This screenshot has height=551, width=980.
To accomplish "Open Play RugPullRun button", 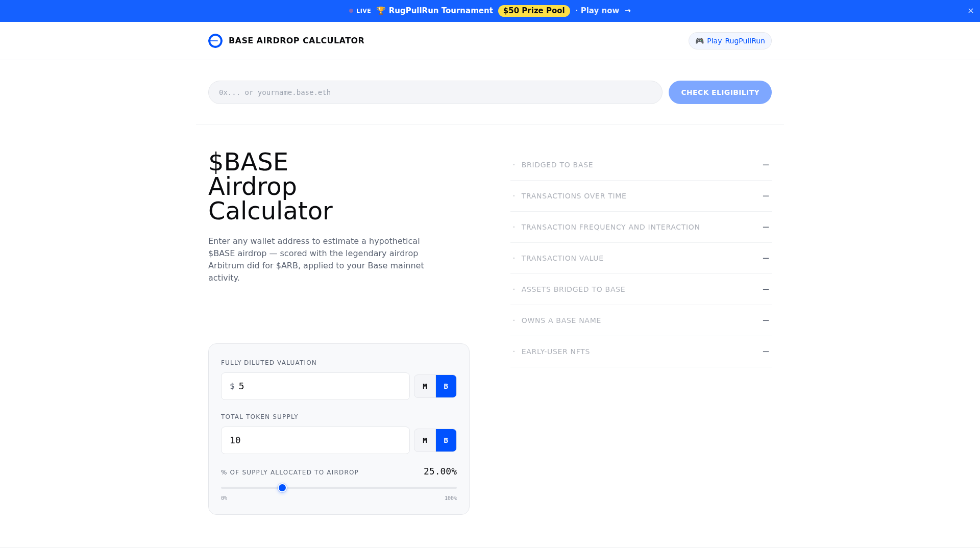I will click(x=730, y=41).
